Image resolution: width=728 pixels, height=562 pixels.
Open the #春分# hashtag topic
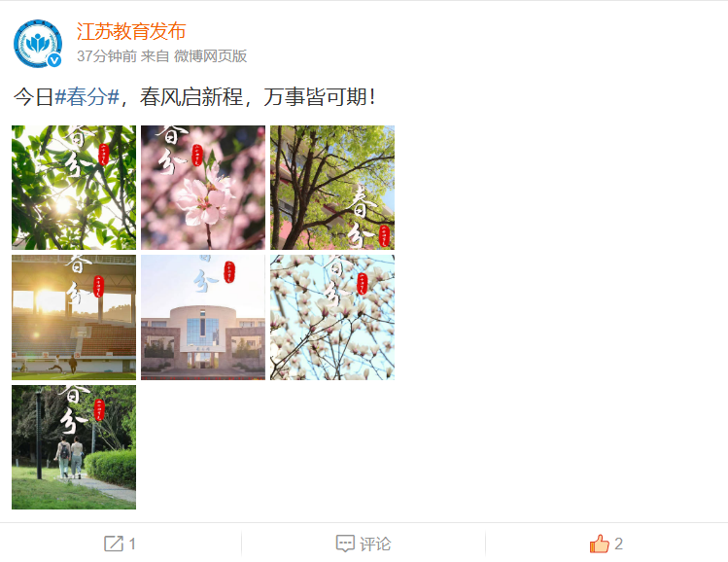(x=87, y=97)
